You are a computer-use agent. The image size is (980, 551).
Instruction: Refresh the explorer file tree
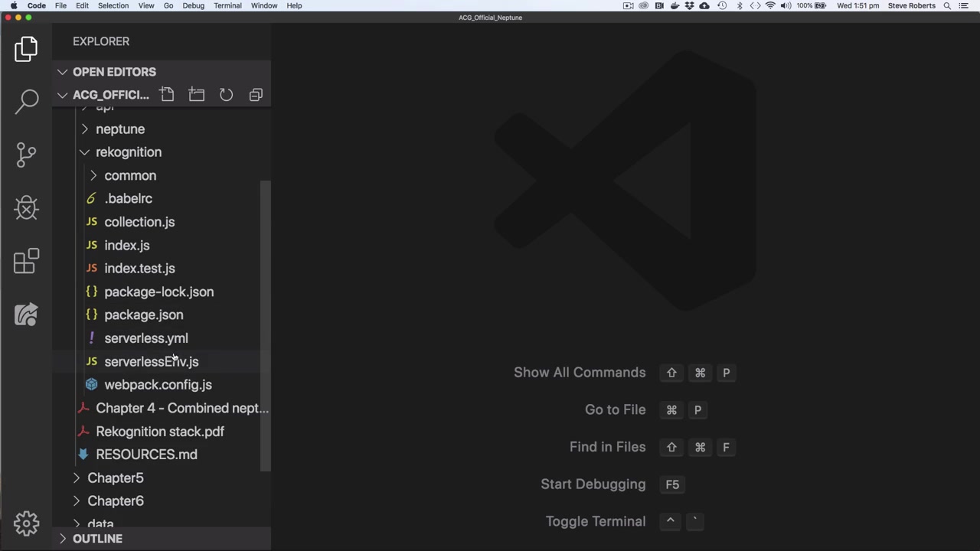[x=226, y=95]
